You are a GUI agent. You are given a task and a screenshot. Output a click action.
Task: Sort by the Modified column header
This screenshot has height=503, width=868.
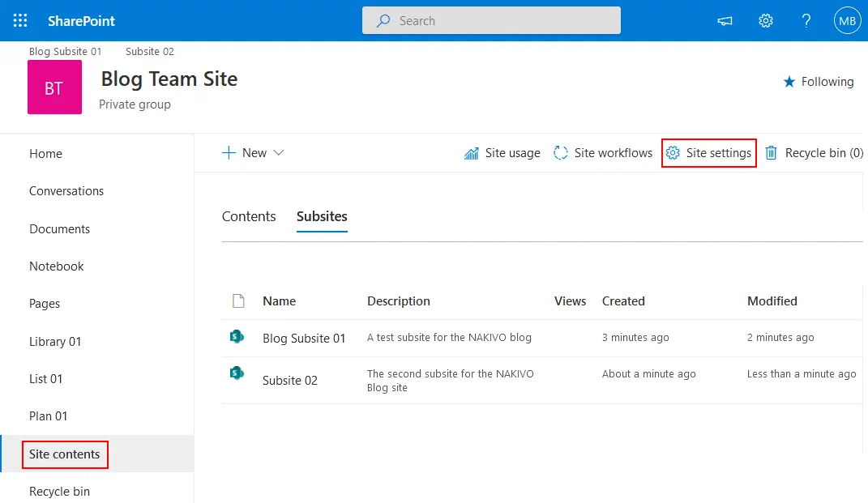coord(772,301)
